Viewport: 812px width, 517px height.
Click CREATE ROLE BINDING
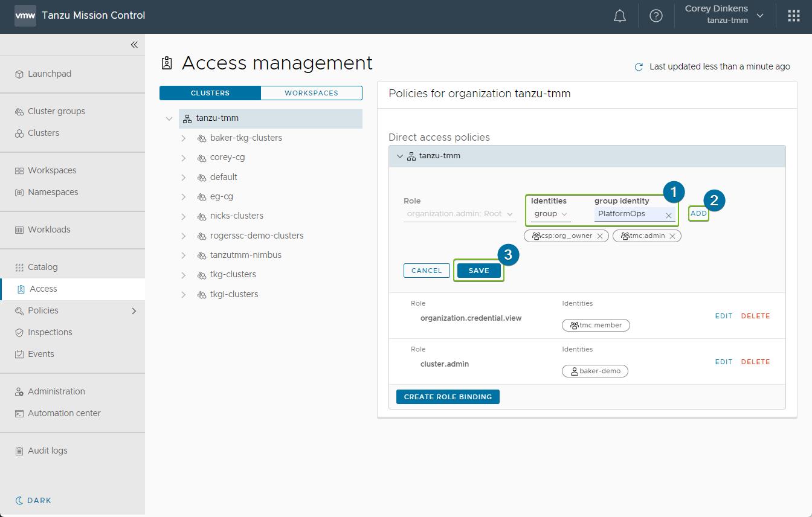448,397
